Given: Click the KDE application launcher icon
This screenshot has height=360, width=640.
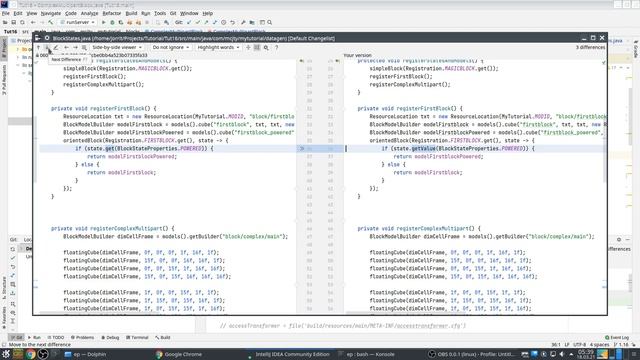Looking at the screenshot, I should pos(6,354).
